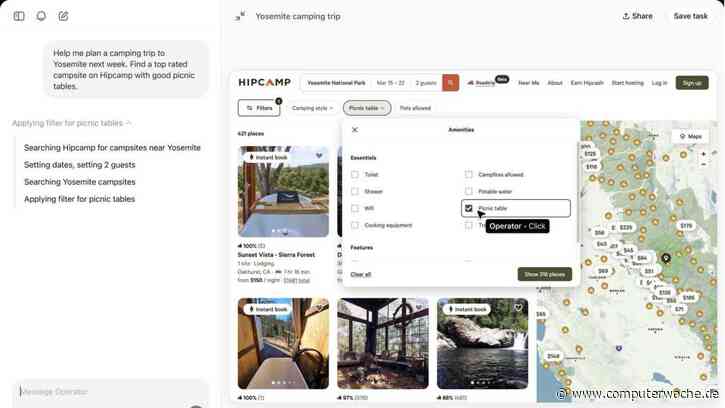This screenshot has height=408, width=725.
Task: Check the Toilet amenity checkbox
Action: (355, 175)
